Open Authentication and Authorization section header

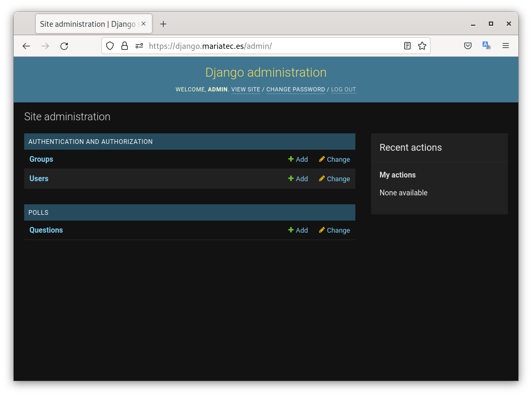point(90,142)
